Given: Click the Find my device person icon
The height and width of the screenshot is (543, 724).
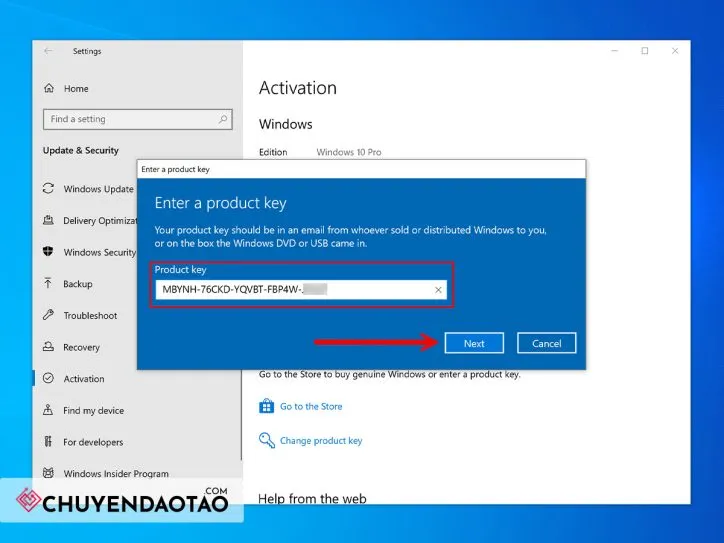Looking at the screenshot, I should pyautogui.click(x=48, y=410).
